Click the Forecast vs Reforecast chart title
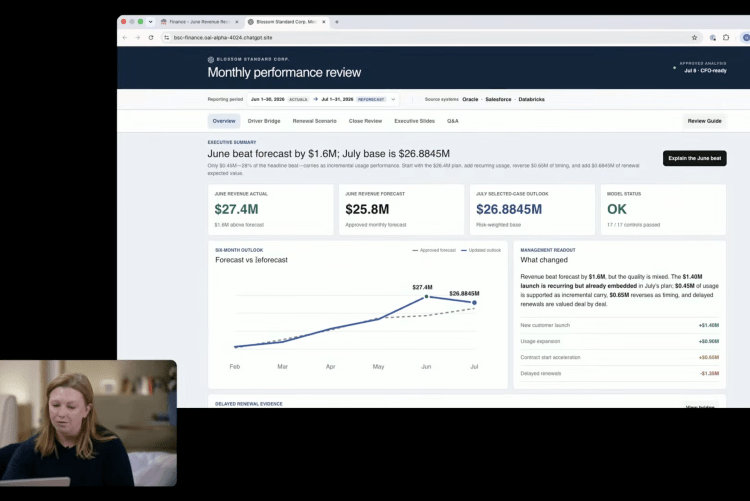 (x=252, y=260)
